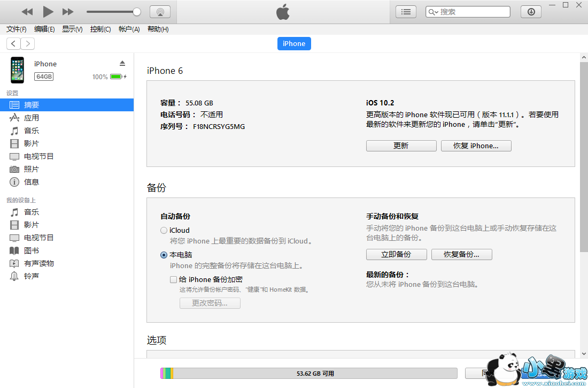This screenshot has height=388, width=588.
Task: Click the play button
Action: click(48, 12)
